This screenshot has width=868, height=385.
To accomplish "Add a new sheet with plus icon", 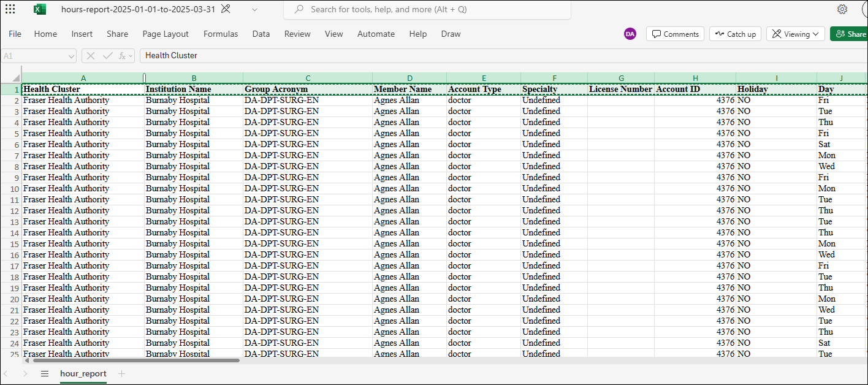I will [121, 373].
